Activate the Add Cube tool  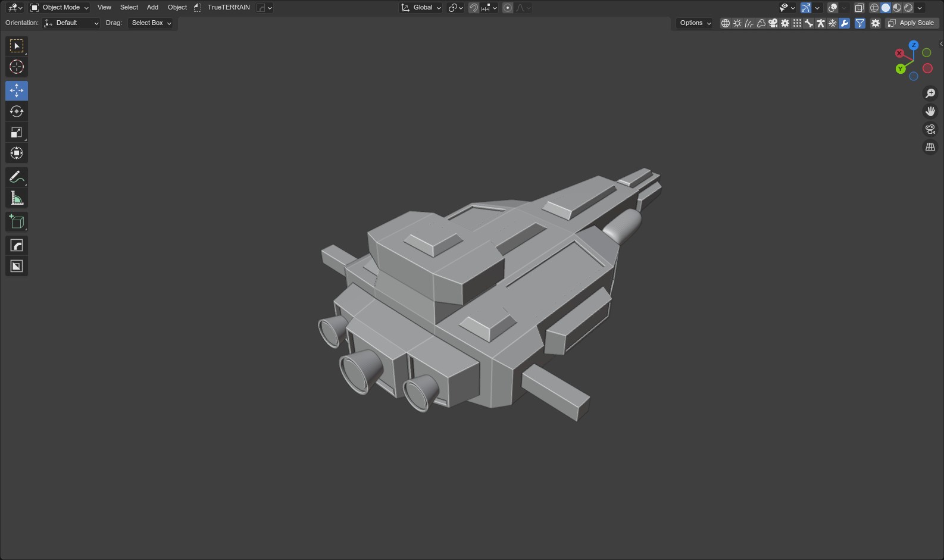coord(17,222)
